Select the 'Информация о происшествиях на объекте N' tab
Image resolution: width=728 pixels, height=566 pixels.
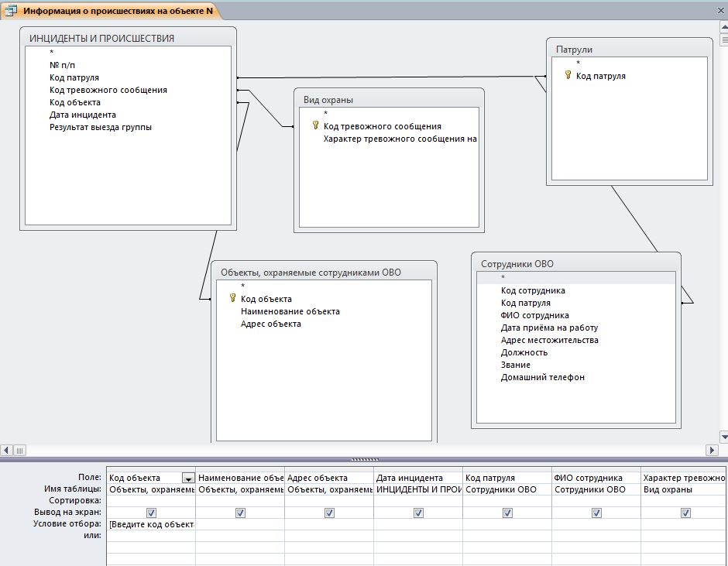click(111, 10)
